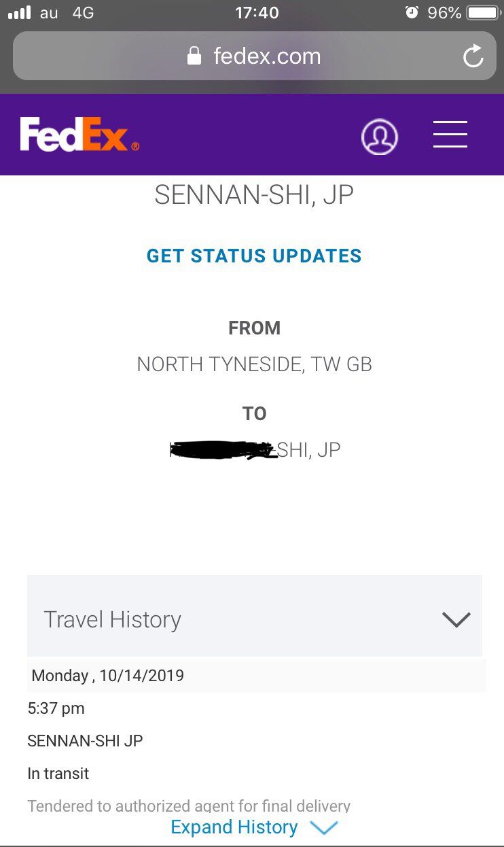Click Expand History link
This screenshot has height=847, width=504.
click(234, 827)
